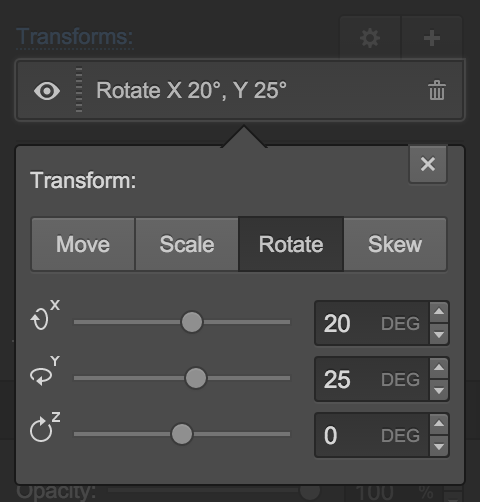This screenshot has height=502, width=480.
Task: Delete the Rotate transform with trash icon
Action: 437,90
